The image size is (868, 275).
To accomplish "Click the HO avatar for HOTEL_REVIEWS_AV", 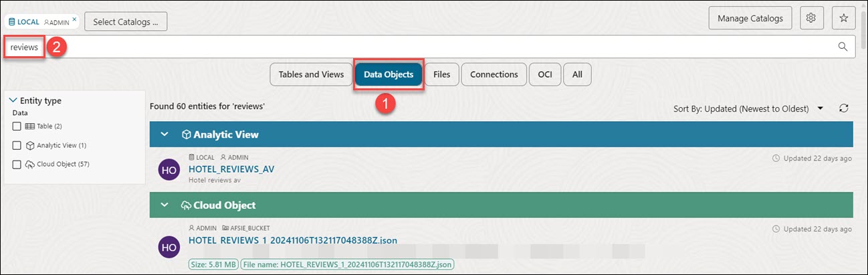I will click(169, 170).
